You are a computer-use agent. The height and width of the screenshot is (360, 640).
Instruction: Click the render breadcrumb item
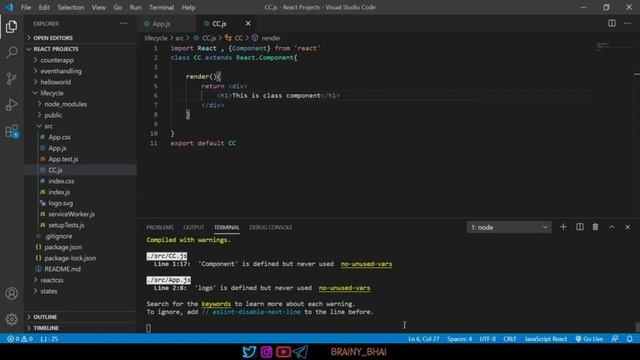[267, 38]
